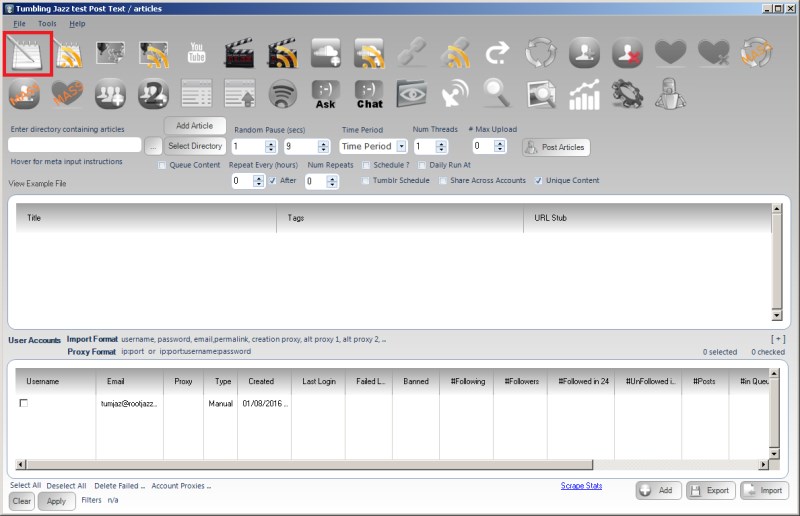800x516 pixels.
Task: Open the clapperboard with RSS icon
Action: (x=282, y=53)
